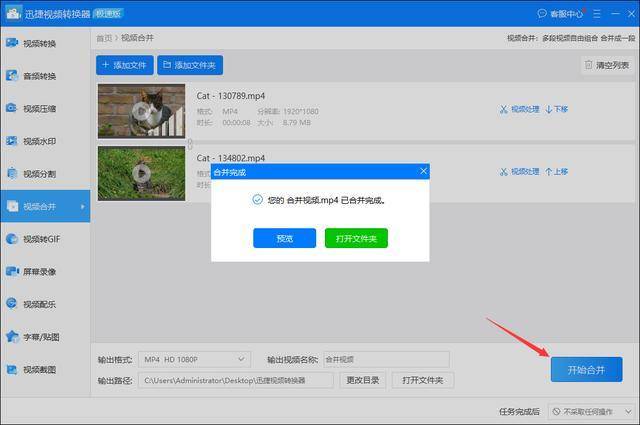640x425 pixels.
Task: Open 视频转GIF sidebar item
Action: [45, 239]
